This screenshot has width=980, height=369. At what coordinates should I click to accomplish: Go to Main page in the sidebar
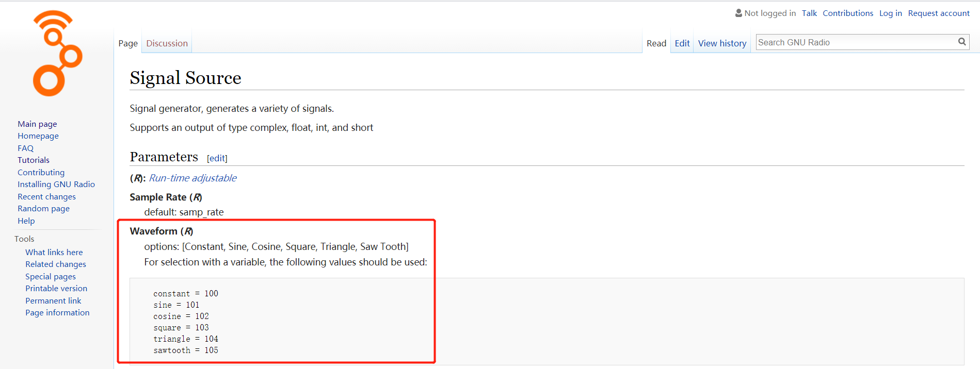tap(37, 124)
